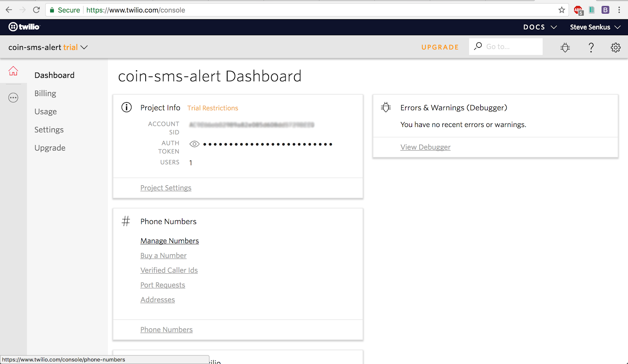Click the hidden auth token dots
The width and height of the screenshot is (628, 364).
click(268, 144)
